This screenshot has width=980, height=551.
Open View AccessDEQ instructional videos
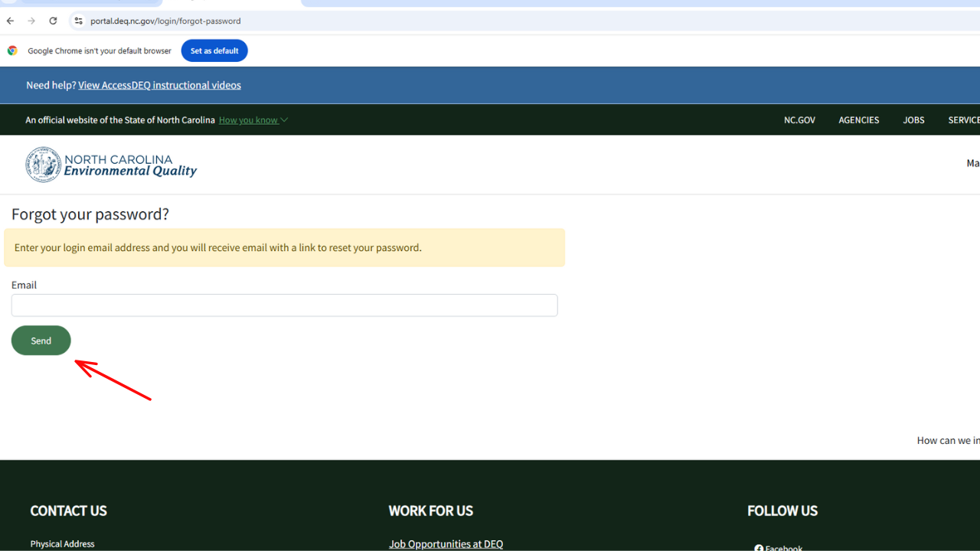pos(159,85)
